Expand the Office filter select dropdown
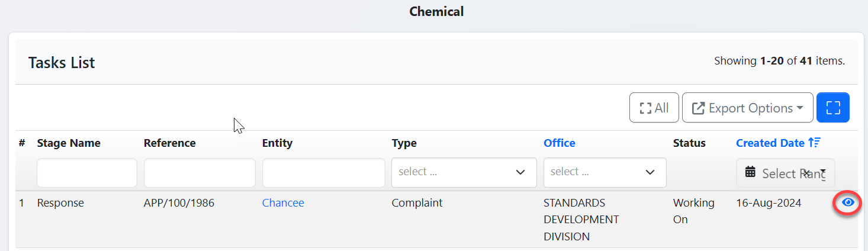The height and width of the screenshot is (251, 868). coord(605,172)
